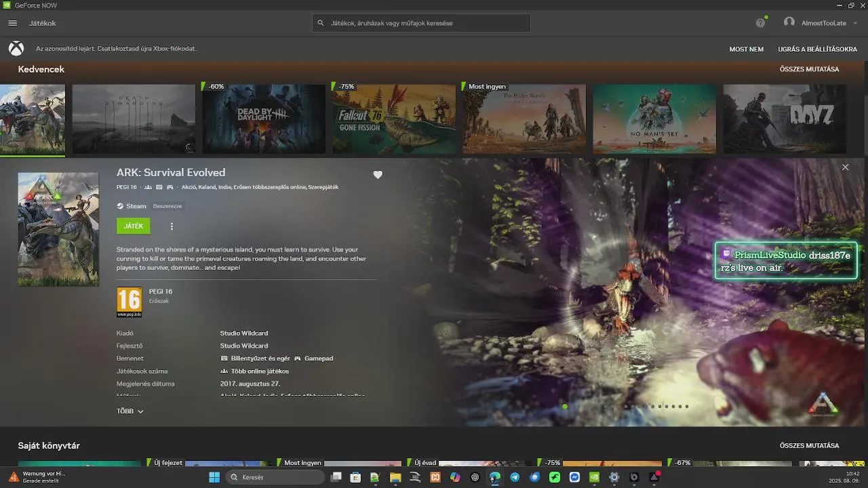
Task: Select The Elder Scrolls Online thumbnail
Action: [x=524, y=119]
